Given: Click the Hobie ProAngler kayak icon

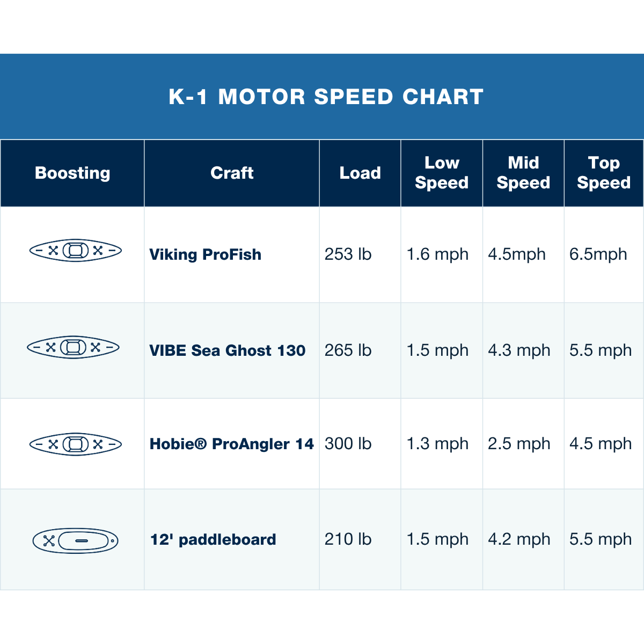Looking at the screenshot, I should point(76,444).
